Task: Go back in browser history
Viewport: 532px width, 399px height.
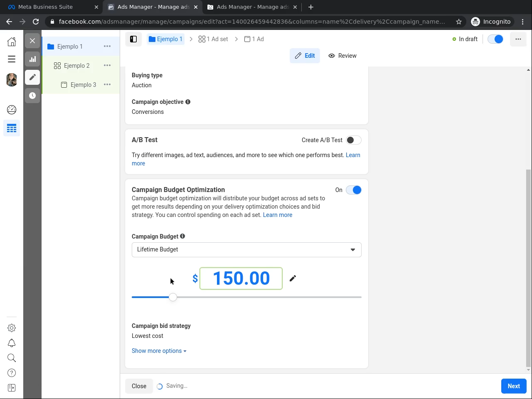Action: [x=9, y=22]
